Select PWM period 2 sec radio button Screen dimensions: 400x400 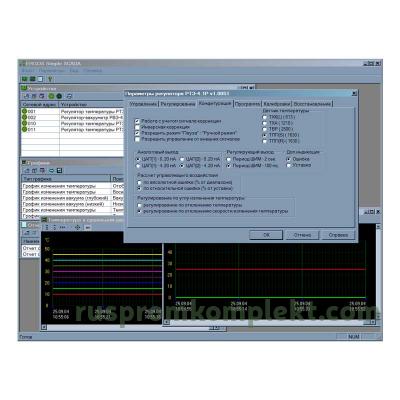point(229,159)
